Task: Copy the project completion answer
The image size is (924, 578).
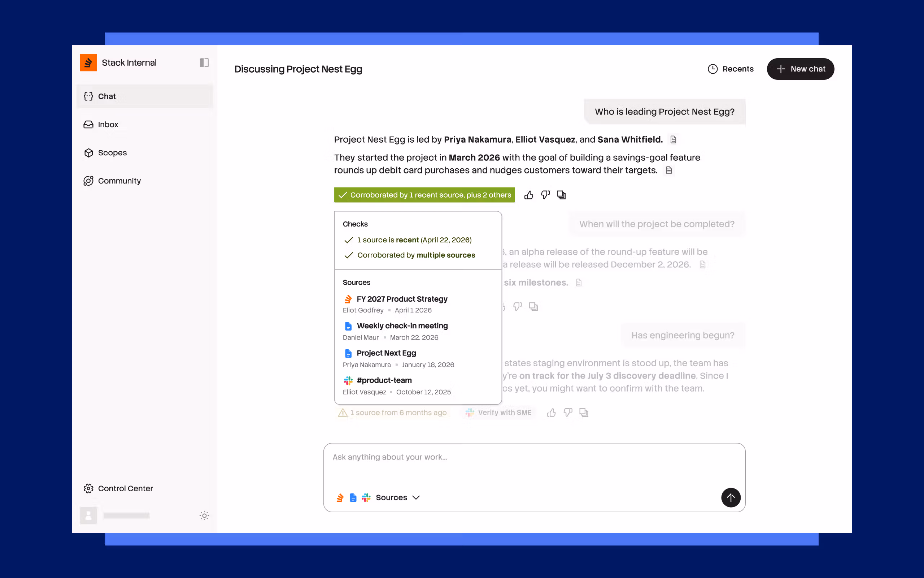Action: tap(533, 307)
